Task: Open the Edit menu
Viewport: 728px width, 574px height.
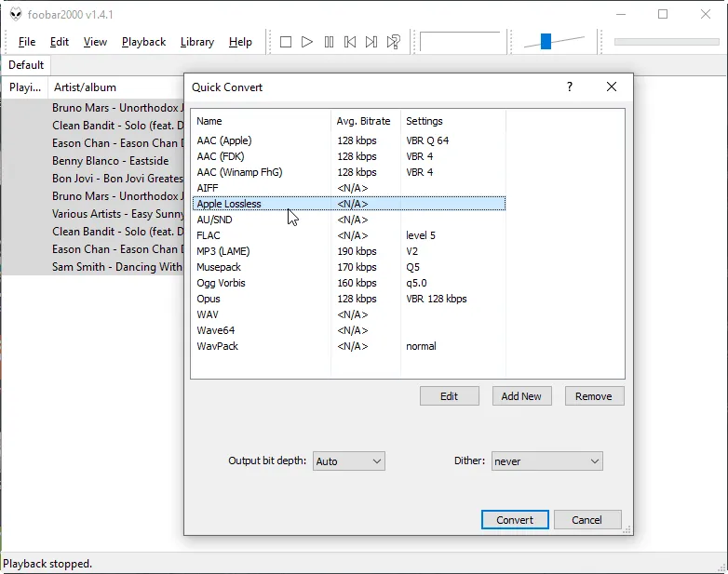Action: [60, 42]
